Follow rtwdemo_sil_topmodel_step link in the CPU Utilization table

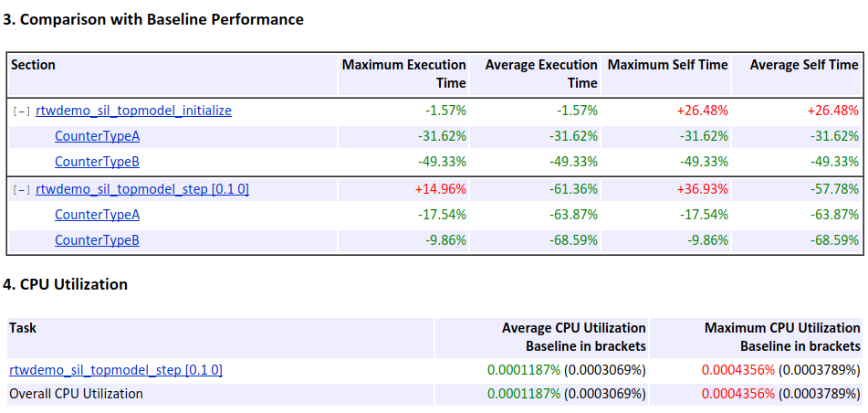[x=116, y=370]
